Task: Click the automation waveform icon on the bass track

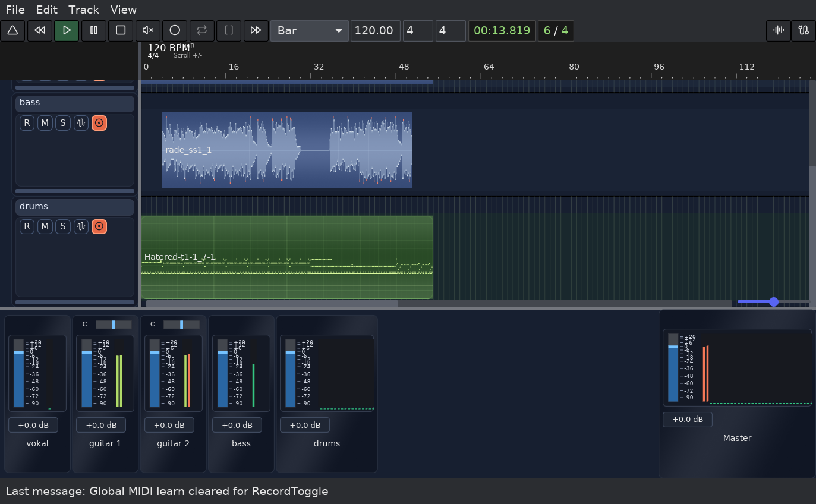Action: click(x=81, y=123)
